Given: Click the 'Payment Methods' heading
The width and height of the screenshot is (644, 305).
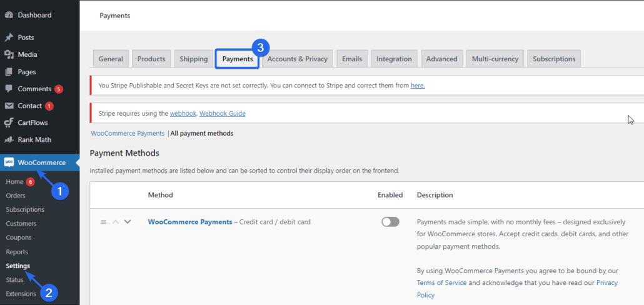Looking at the screenshot, I should (124, 154).
